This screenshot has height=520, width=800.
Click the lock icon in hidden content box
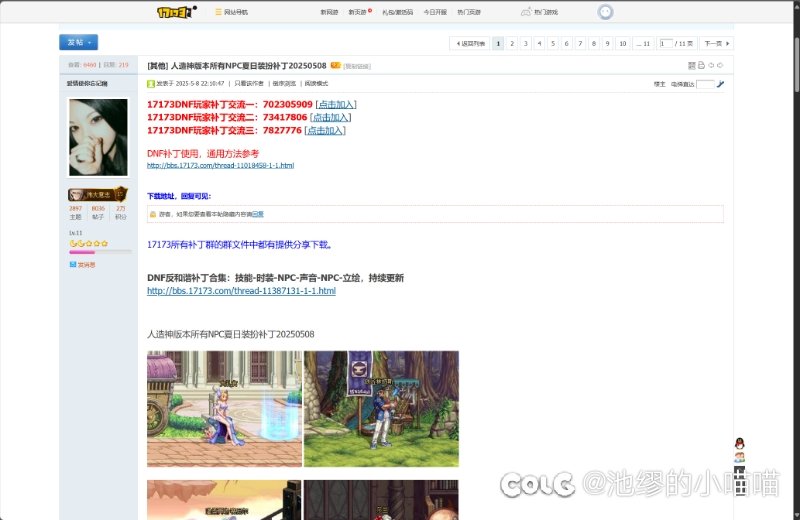pyautogui.click(x=153, y=214)
